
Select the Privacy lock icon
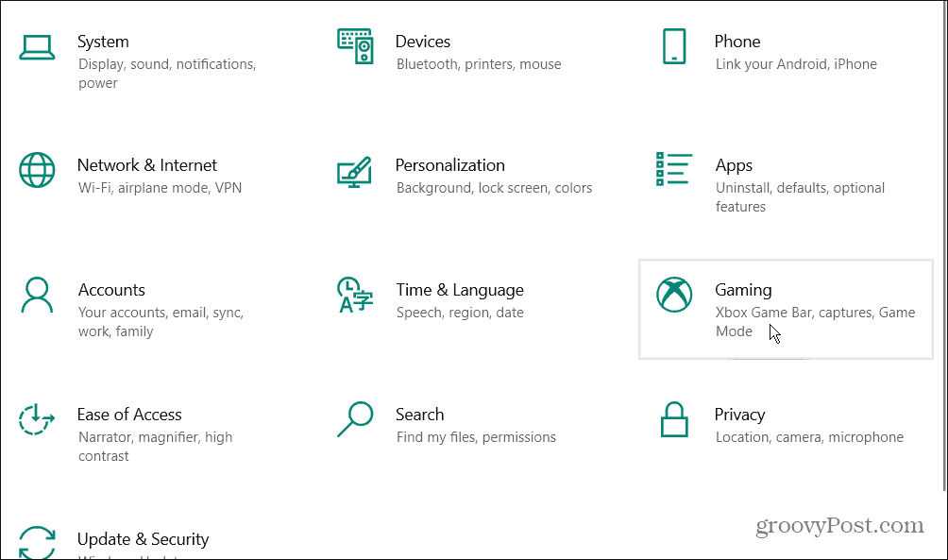[x=674, y=419]
